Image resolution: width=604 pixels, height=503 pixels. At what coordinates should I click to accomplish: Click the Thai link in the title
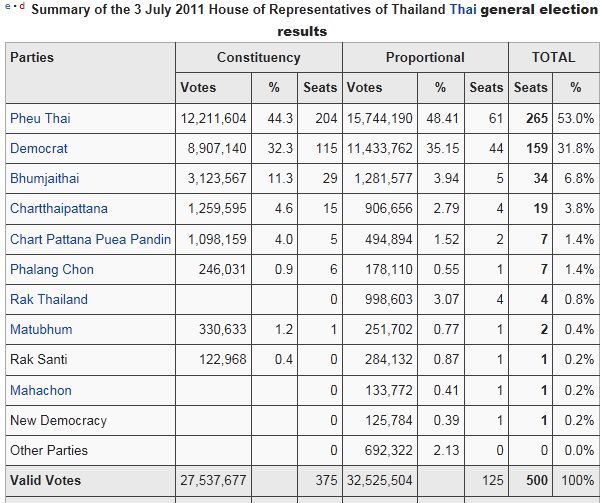click(463, 9)
